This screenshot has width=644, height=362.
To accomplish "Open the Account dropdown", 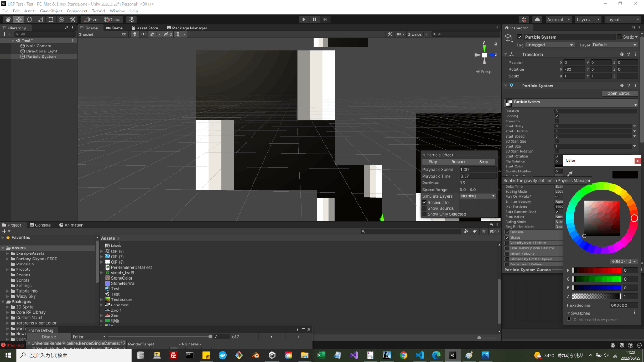I will [558, 19].
